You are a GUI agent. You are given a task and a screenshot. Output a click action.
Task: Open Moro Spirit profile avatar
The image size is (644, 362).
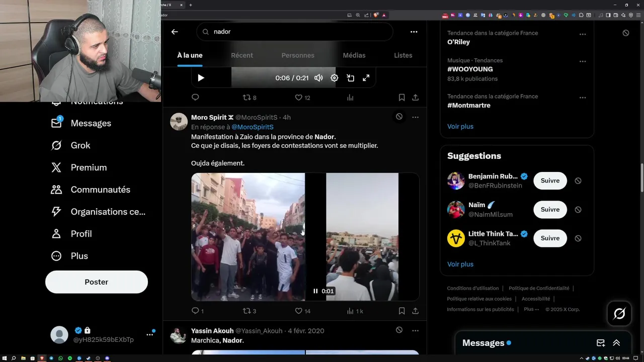(179, 122)
